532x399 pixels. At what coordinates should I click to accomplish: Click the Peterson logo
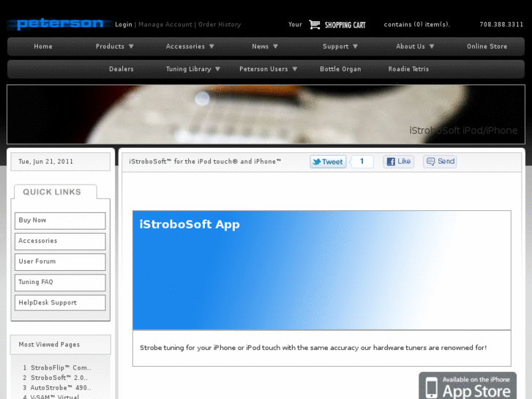click(x=60, y=23)
